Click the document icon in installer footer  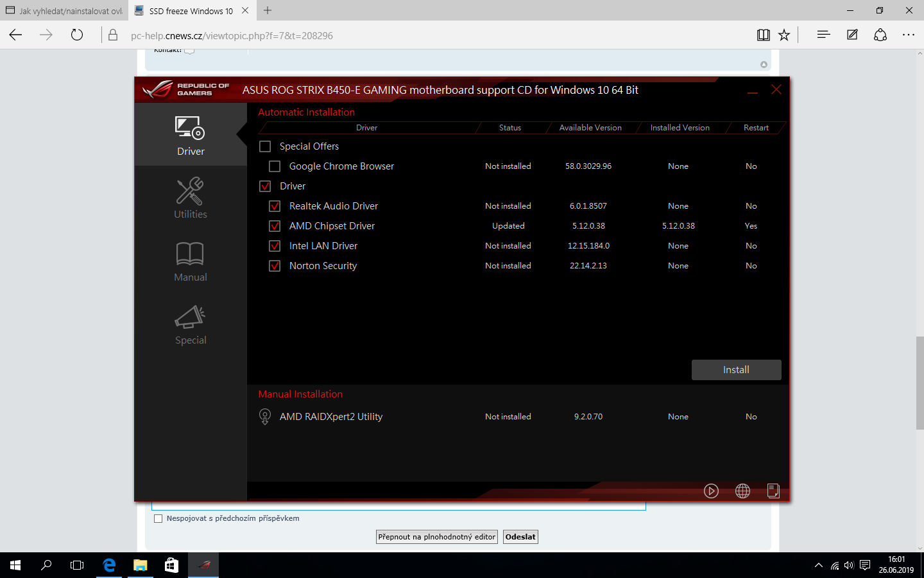[773, 491]
